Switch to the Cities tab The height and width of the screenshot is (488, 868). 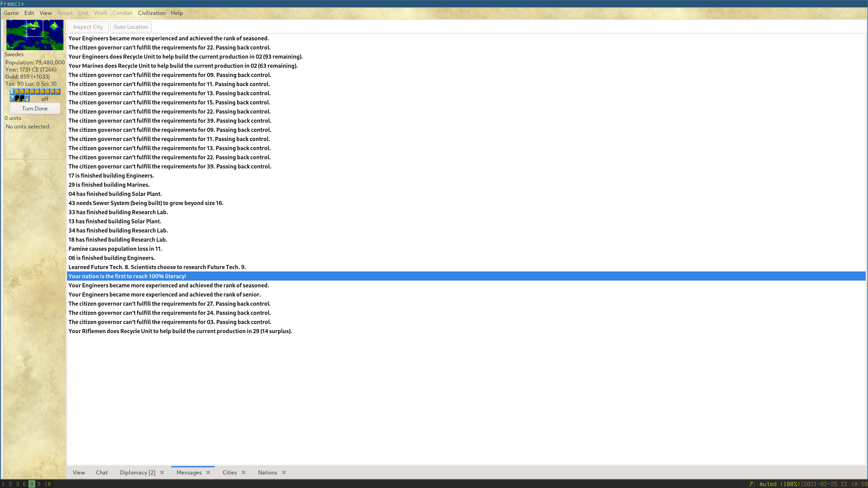tap(230, 472)
